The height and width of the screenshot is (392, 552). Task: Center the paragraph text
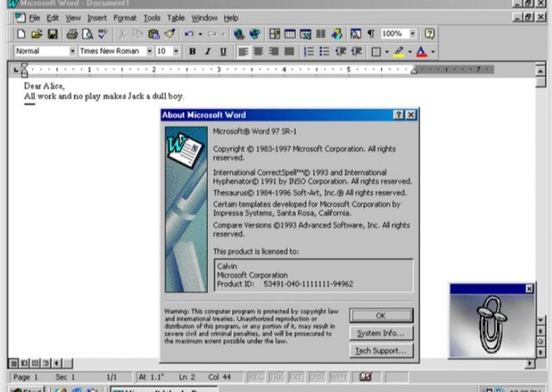pos(258,52)
